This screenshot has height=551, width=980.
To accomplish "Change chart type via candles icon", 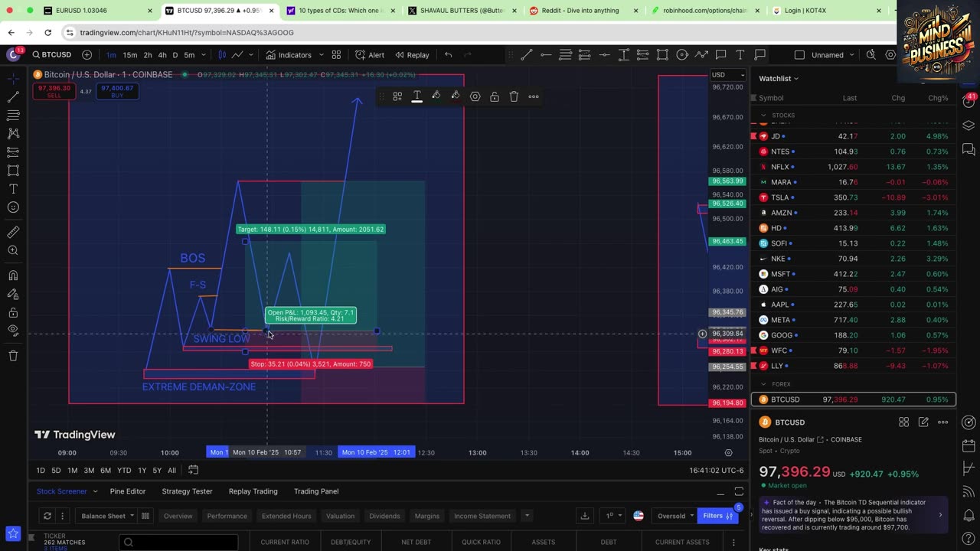I will (222, 55).
